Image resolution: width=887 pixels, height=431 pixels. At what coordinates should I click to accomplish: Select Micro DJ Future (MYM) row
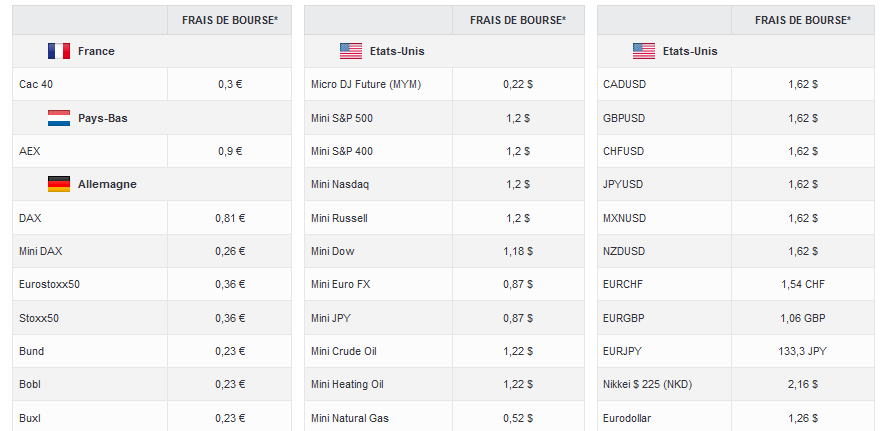pos(444,84)
